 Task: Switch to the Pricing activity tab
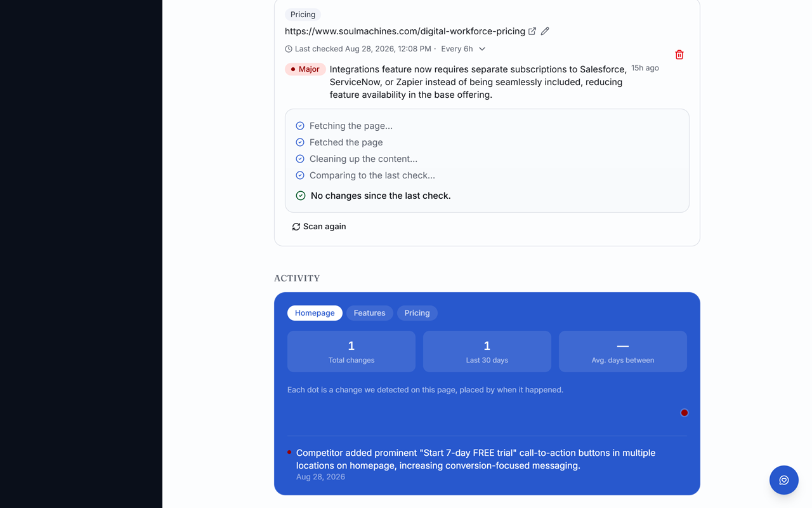[417, 313]
